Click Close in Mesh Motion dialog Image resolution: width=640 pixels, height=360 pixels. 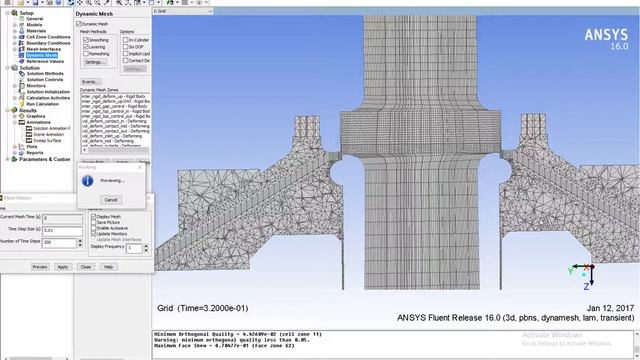coord(86,267)
